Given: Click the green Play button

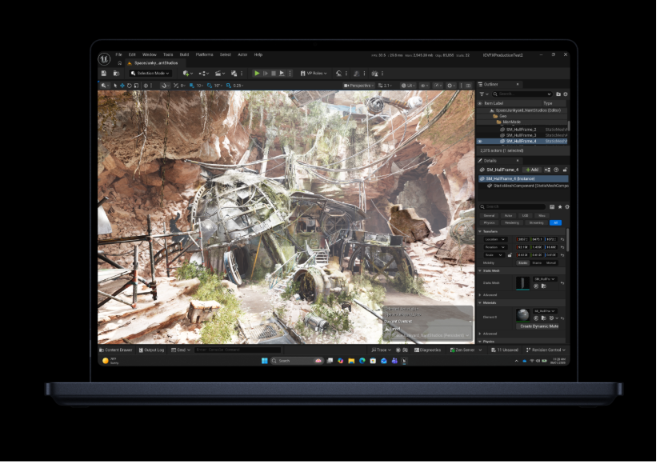Looking at the screenshot, I should (256, 73).
